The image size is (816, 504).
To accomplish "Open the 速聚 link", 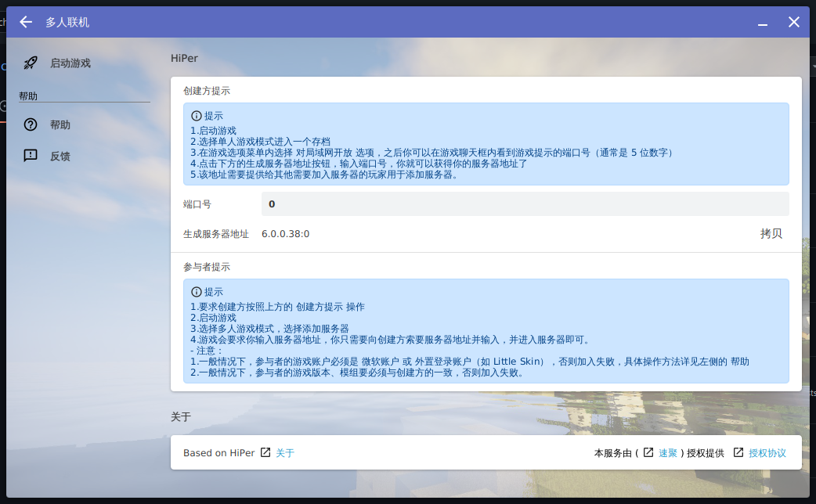I will [x=668, y=453].
